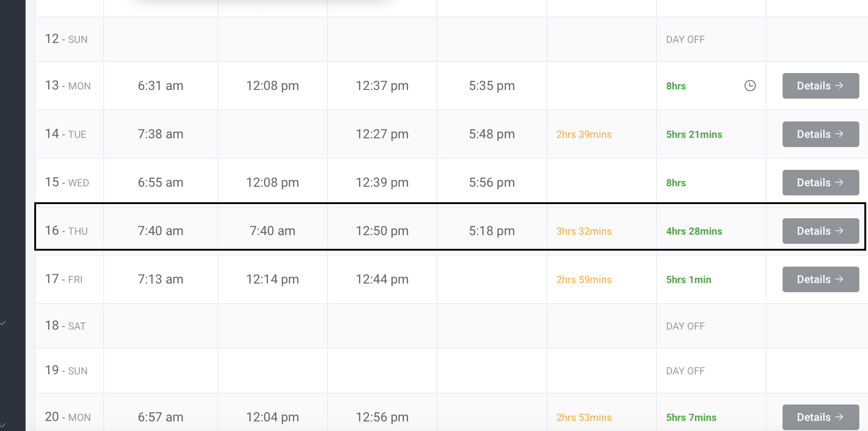Click the 5:56 pm clock-out on Wednesday
Image resolution: width=868 pixels, height=431 pixels.
(492, 183)
